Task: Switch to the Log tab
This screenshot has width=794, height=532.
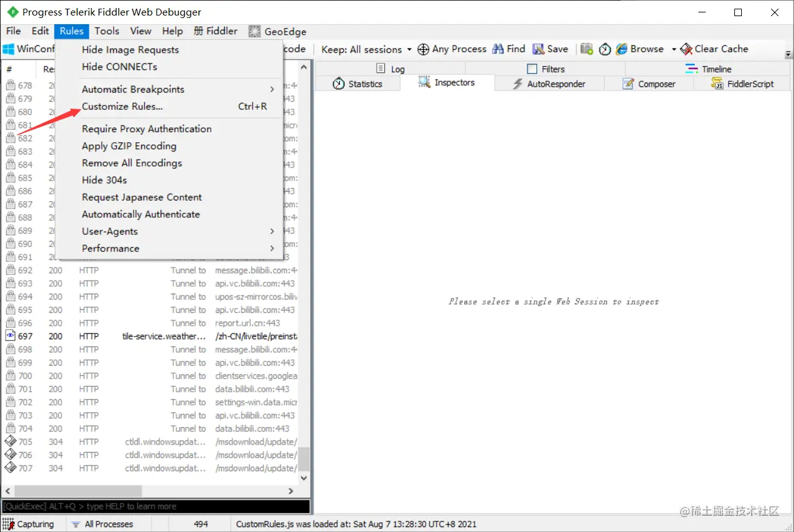Action: coord(390,69)
